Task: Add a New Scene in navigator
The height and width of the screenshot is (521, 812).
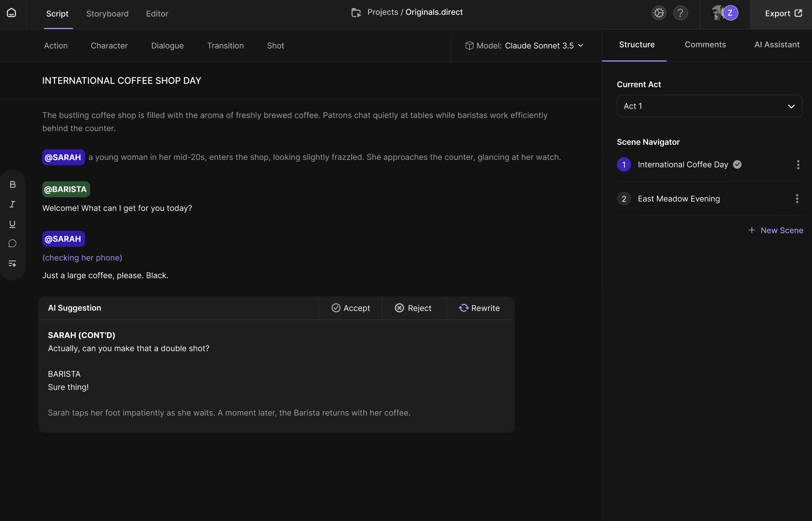Action: pyautogui.click(x=775, y=230)
